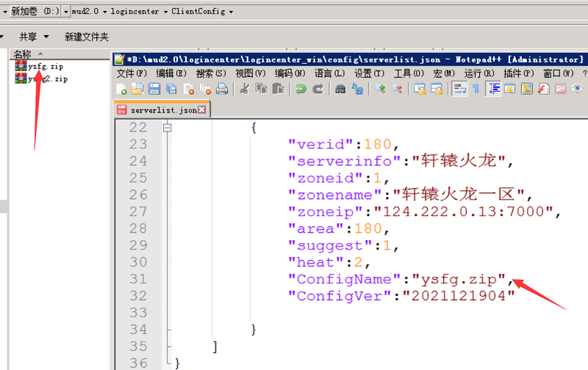Open the 编码(N) menu
588x370 pixels.
290,73
